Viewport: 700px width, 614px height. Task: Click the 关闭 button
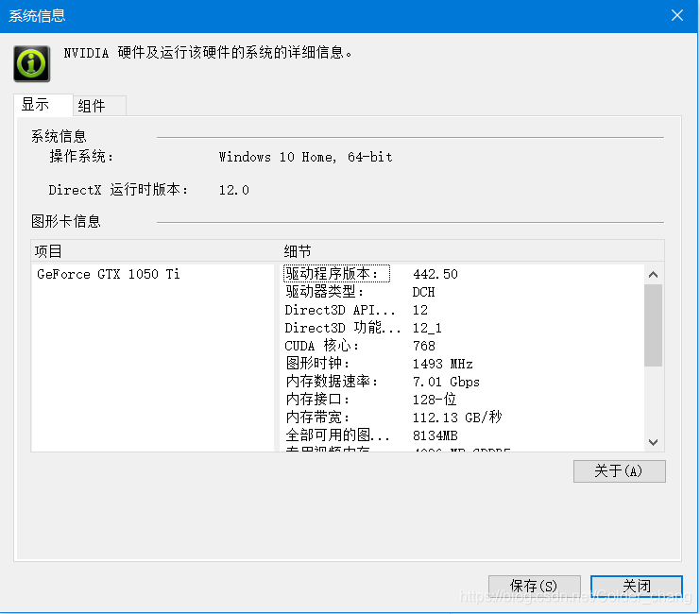pyautogui.click(x=637, y=586)
